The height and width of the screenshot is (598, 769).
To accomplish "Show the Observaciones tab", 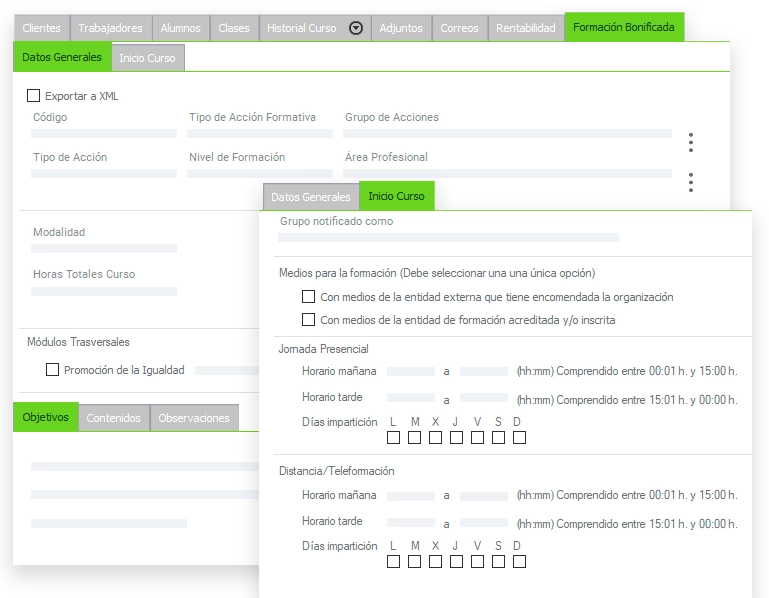I will [194, 418].
